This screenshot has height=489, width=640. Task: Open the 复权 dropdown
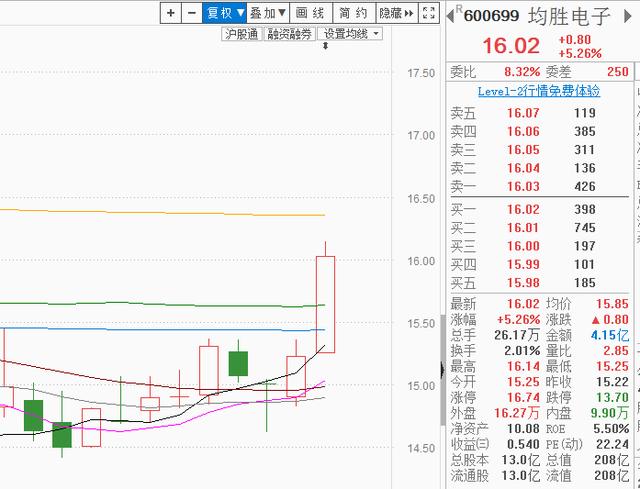(x=224, y=13)
